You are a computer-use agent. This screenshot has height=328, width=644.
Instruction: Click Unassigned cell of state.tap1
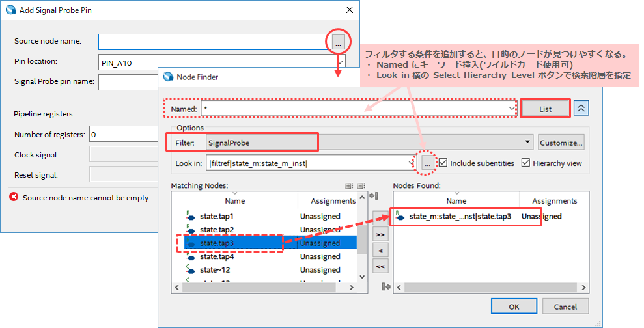[320, 216]
